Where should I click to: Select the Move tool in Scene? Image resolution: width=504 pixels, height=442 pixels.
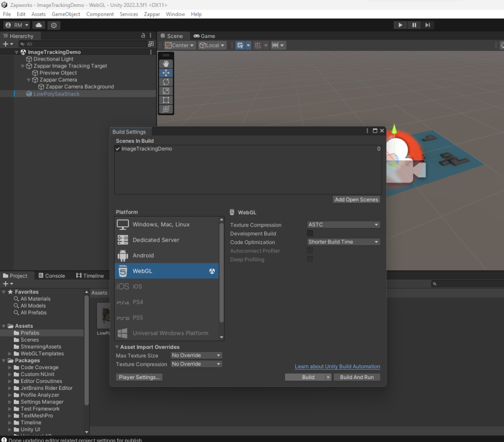(166, 73)
